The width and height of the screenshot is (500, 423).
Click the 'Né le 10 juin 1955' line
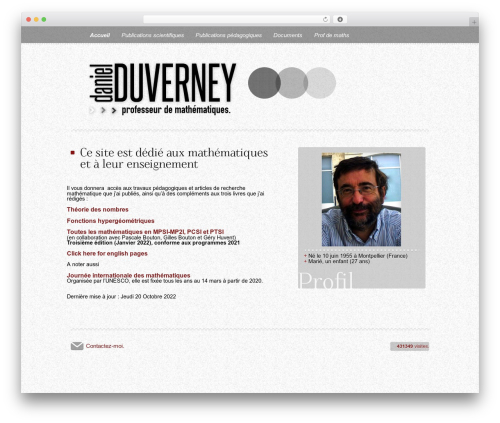[357, 256]
